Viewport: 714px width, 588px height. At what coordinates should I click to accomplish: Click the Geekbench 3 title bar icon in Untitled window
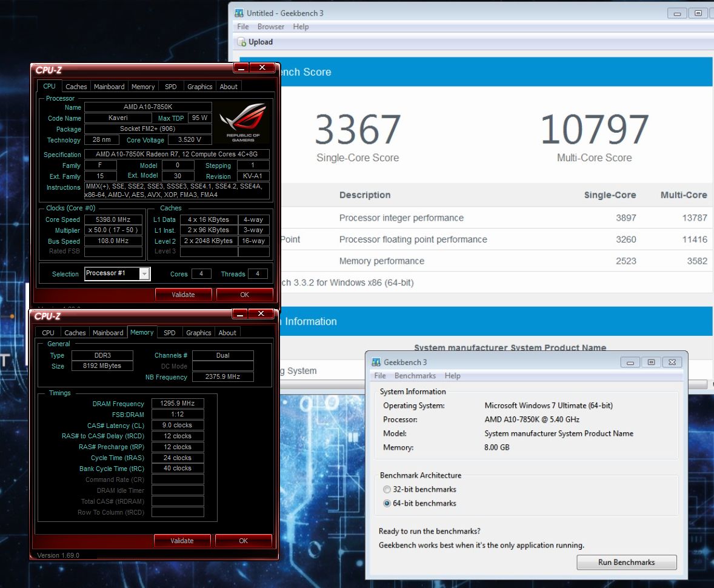[x=239, y=13]
